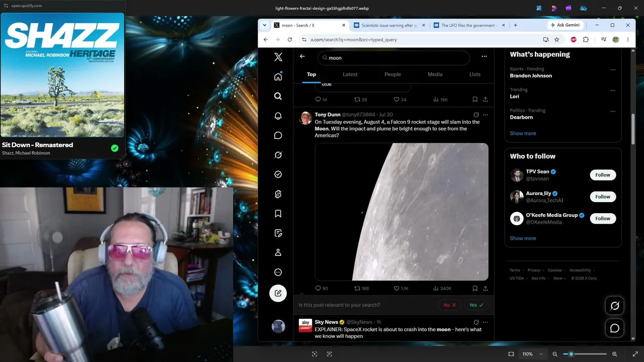Bookmark this page with the star icon
644x362 pixels.
coord(557,40)
